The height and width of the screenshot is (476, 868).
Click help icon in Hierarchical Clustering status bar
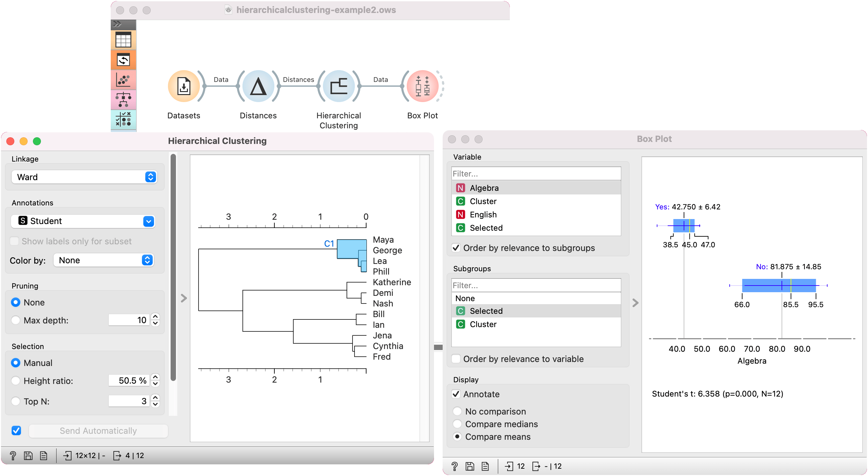tap(13, 456)
